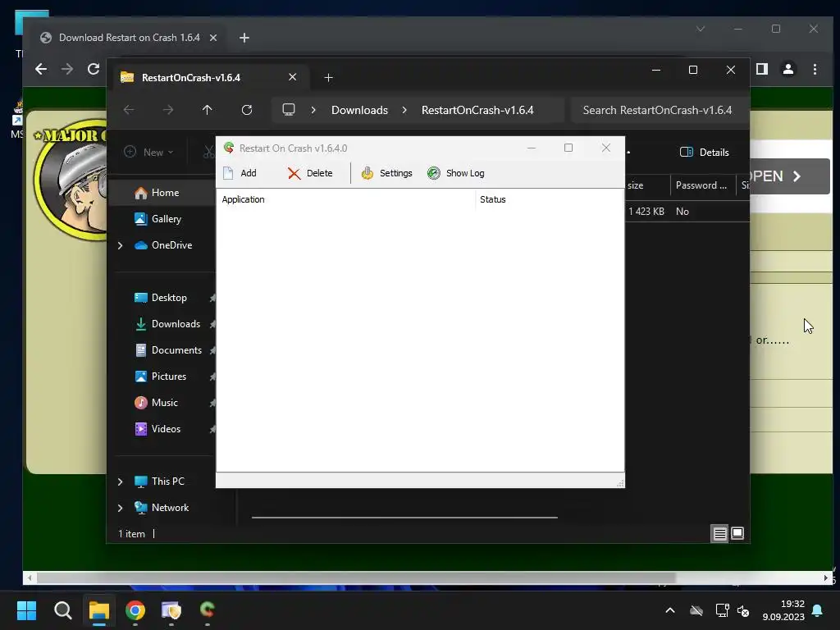Image resolution: width=840 pixels, height=630 pixels.
Task: Close the Download Restart on Crash tab
Action: point(213,38)
